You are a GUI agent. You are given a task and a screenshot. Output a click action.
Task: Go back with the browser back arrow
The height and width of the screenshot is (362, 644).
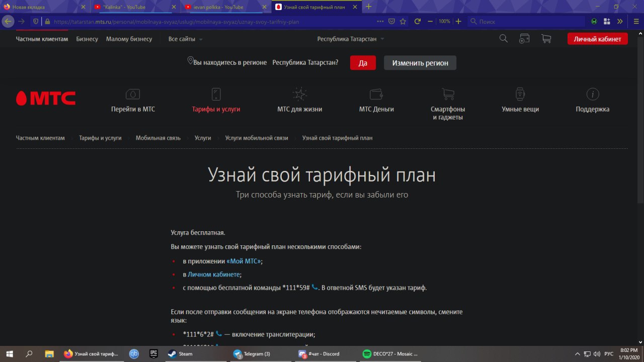8,22
